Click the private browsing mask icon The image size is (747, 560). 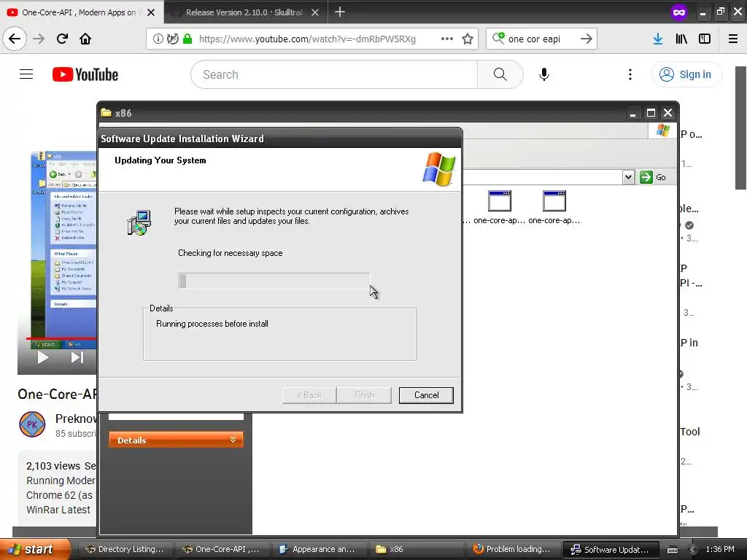679,12
